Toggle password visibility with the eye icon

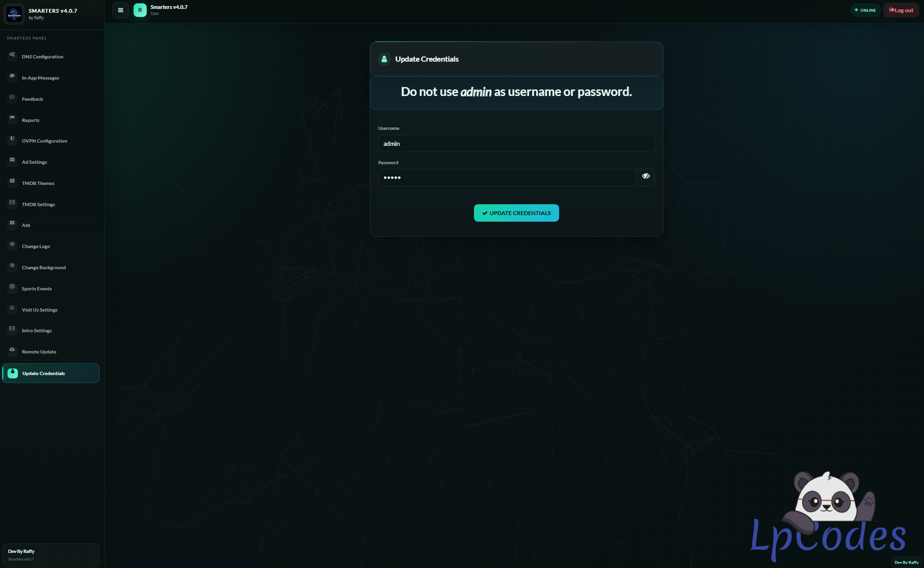tap(646, 177)
